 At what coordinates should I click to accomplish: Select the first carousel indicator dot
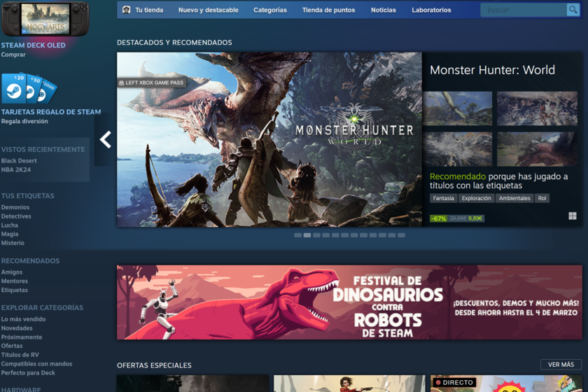pyautogui.click(x=297, y=235)
